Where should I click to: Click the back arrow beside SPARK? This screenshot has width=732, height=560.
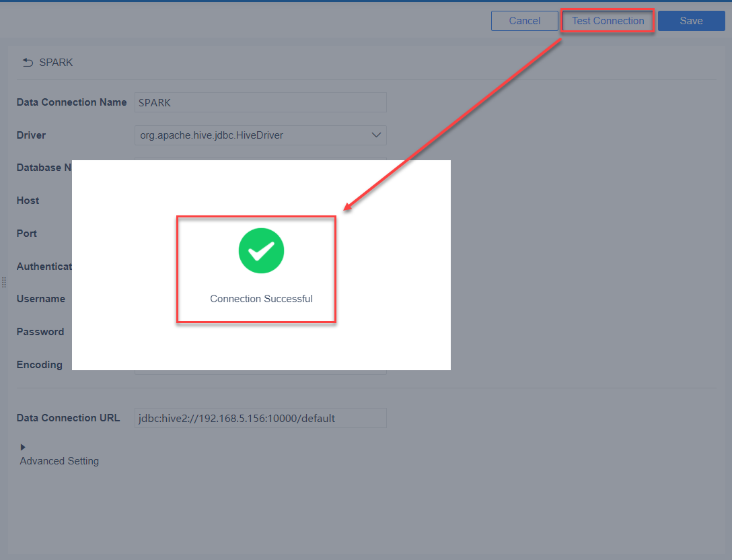pyautogui.click(x=27, y=62)
